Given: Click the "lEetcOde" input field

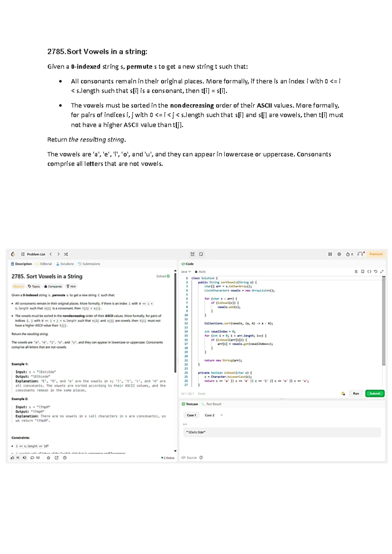Looking at the screenshot, I should 282,432.
